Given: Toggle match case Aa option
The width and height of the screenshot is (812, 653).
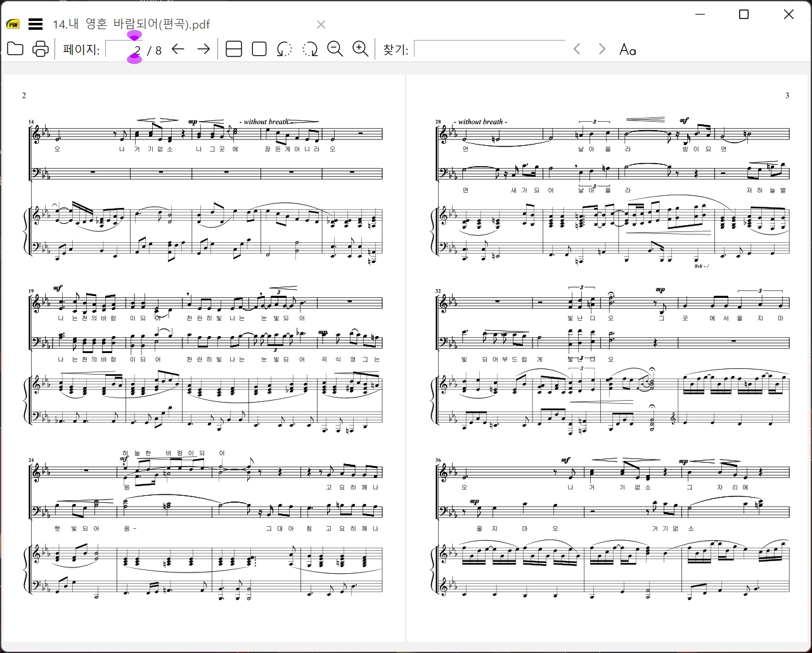Looking at the screenshot, I should click(x=628, y=49).
